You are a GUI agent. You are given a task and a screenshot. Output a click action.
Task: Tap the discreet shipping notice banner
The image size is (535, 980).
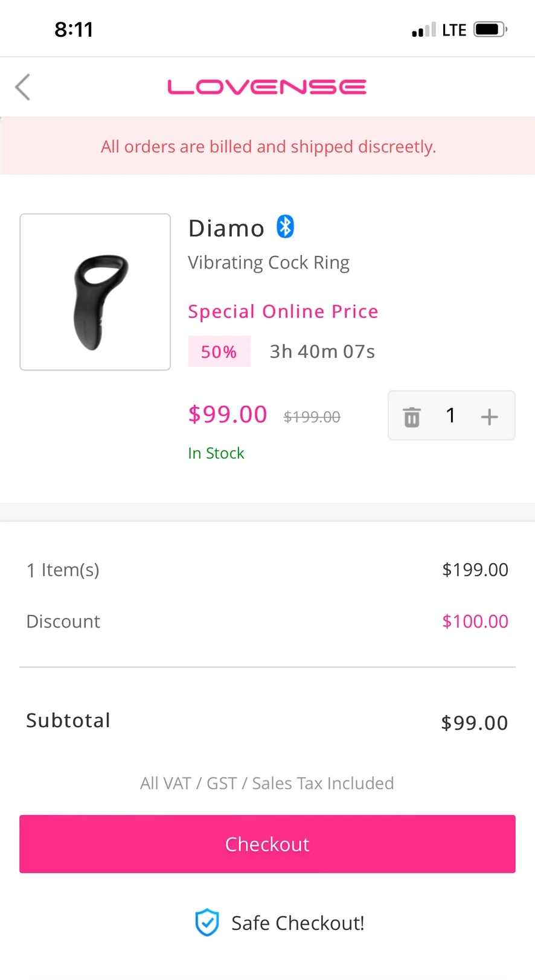267,147
